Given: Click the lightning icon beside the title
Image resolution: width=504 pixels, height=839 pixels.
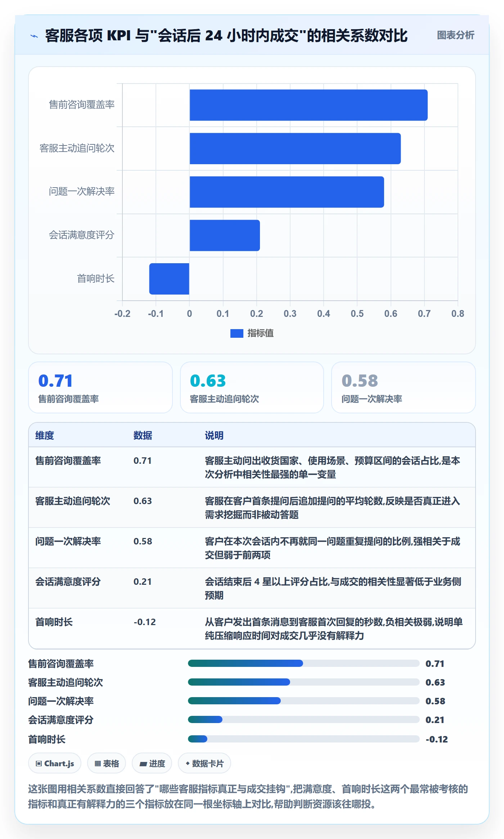Looking at the screenshot, I should tap(34, 36).
